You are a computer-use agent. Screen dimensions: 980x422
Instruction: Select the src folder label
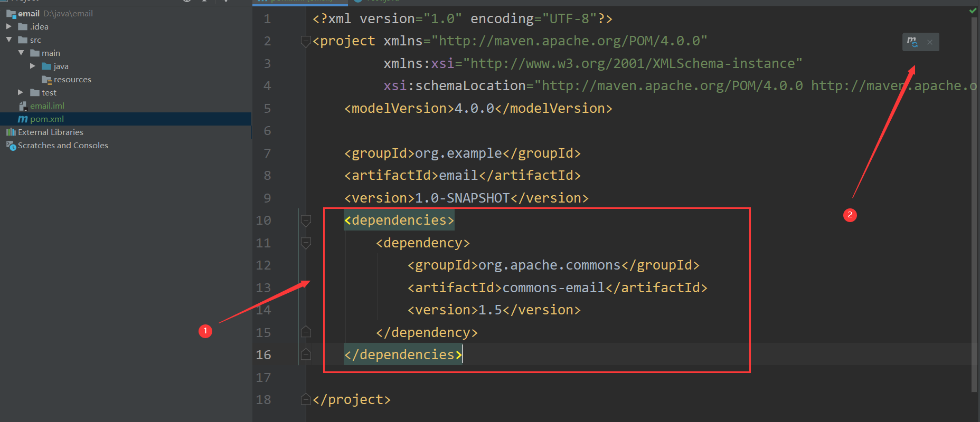(x=35, y=40)
